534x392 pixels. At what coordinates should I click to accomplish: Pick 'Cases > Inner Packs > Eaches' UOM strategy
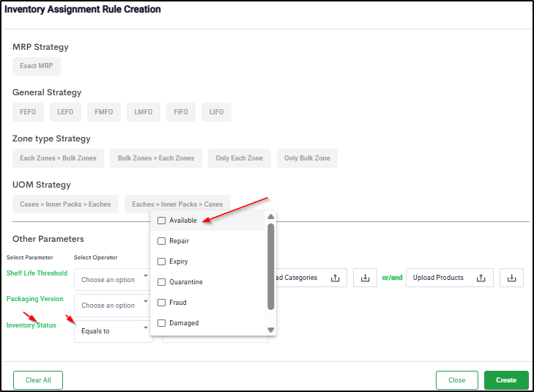coord(65,204)
